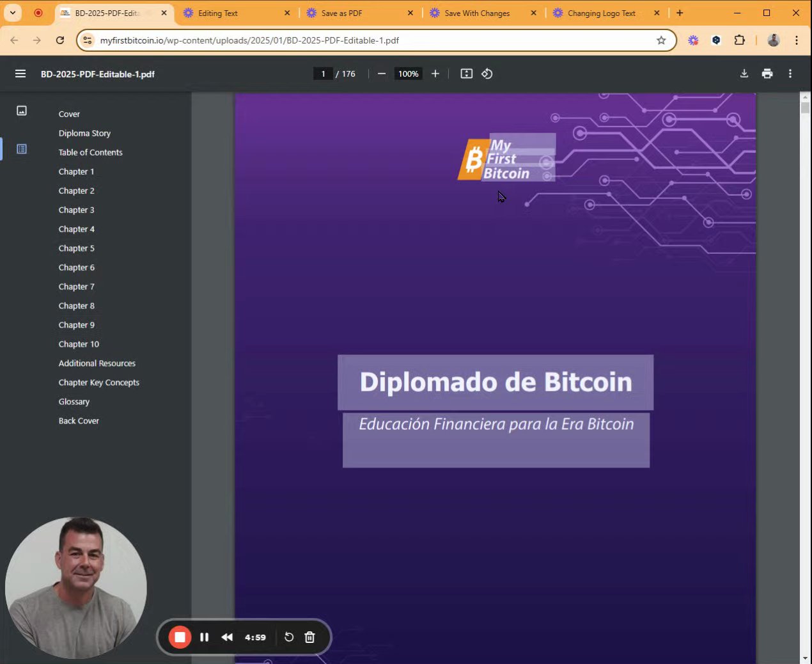Image resolution: width=812 pixels, height=664 pixels.
Task: Jump to Chapter 6 bookmark
Action: click(x=76, y=267)
